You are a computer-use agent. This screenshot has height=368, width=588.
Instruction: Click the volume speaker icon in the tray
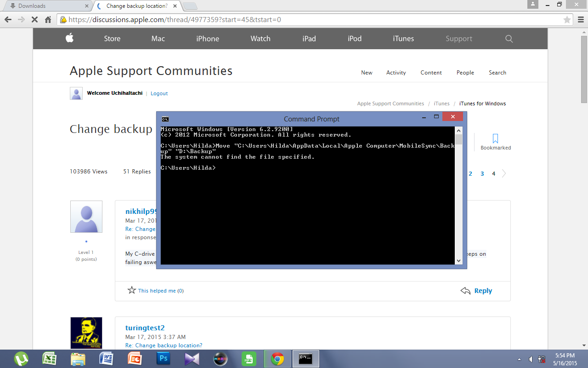[531, 359]
